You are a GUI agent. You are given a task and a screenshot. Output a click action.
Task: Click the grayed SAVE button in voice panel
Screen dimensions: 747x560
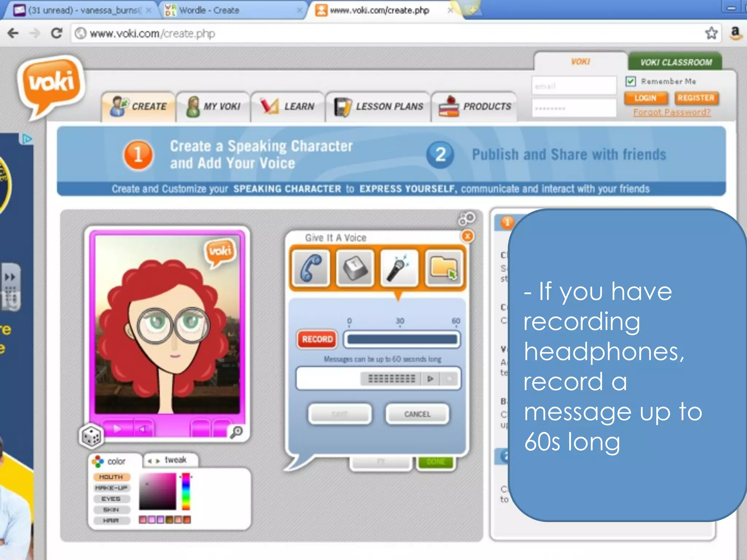click(340, 414)
